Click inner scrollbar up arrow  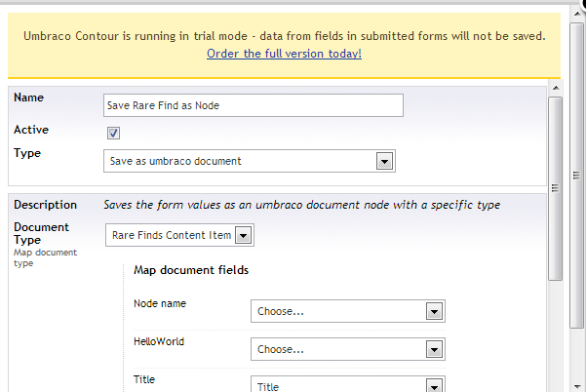(x=556, y=88)
